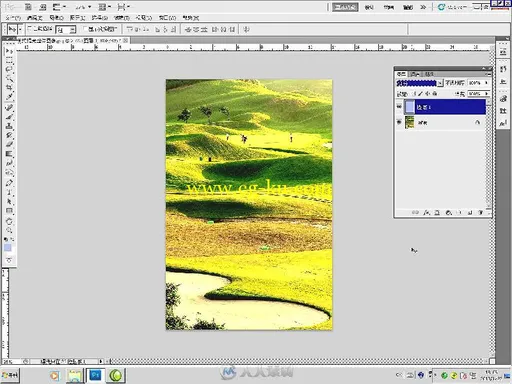
Task: Select the Crop tool
Action: pyautogui.click(x=9, y=87)
